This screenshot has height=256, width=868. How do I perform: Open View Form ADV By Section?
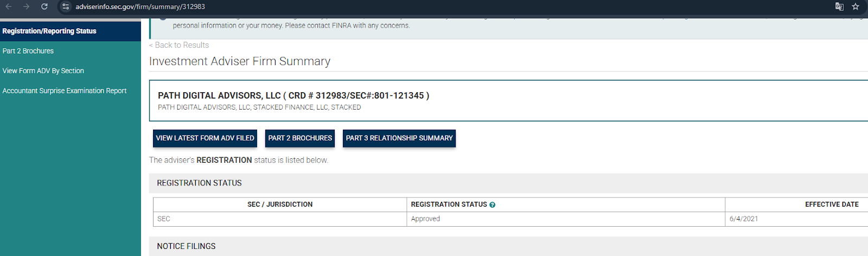point(43,71)
